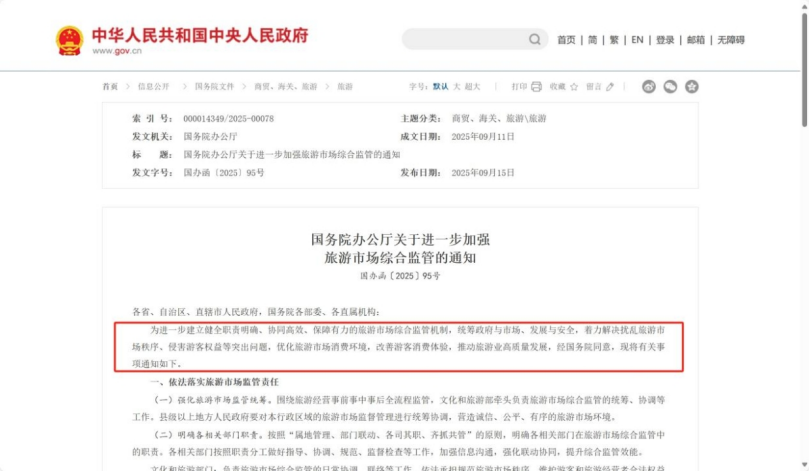Click the search magnifier icon
The width and height of the screenshot is (809, 472).
[535, 40]
